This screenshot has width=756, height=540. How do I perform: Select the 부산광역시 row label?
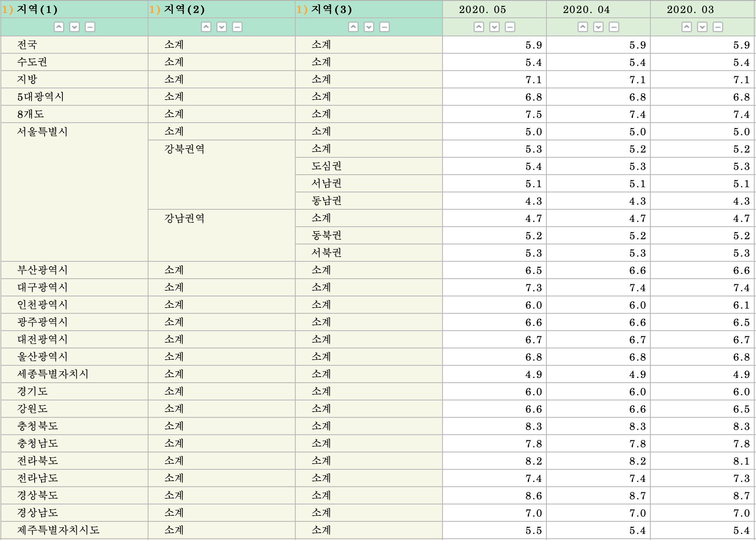(x=42, y=270)
